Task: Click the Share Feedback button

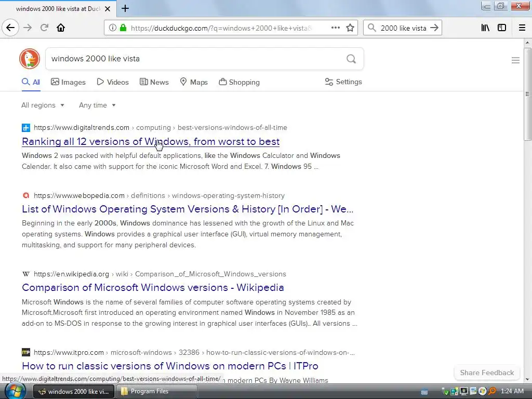Action: 487,373
